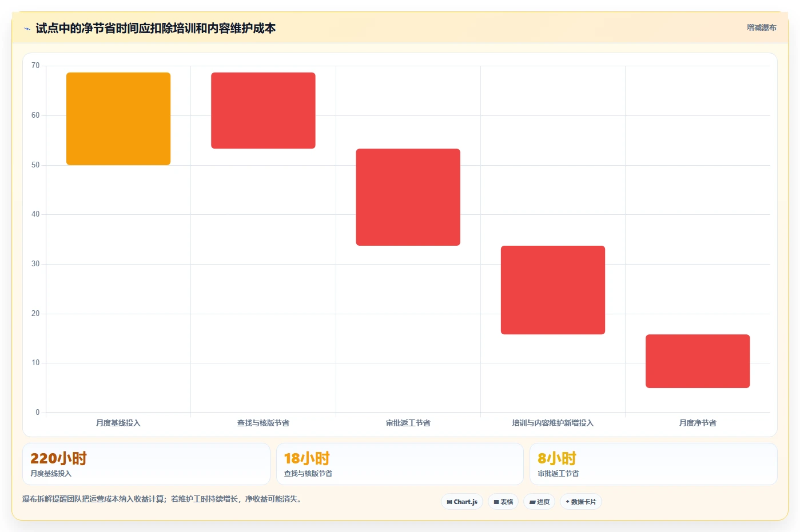Open the 8小时 data card
The image size is (800, 532).
pyautogui.click(x=654, y=464)
